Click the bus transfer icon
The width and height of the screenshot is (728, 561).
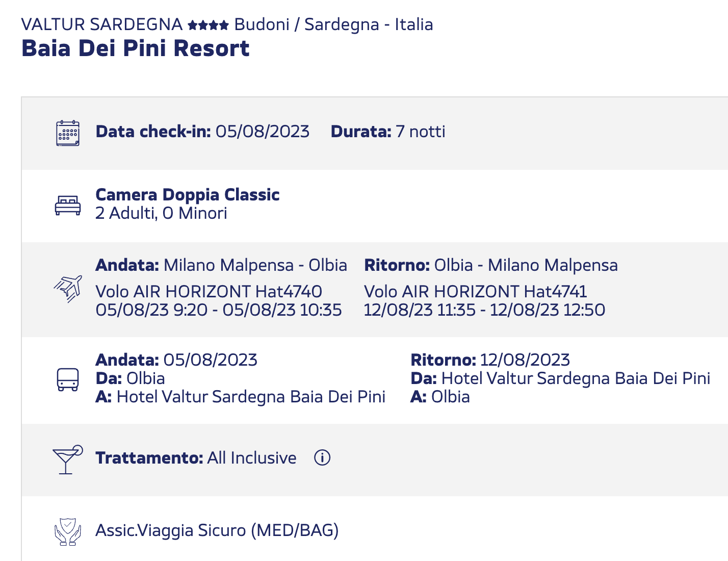point(68,380)
